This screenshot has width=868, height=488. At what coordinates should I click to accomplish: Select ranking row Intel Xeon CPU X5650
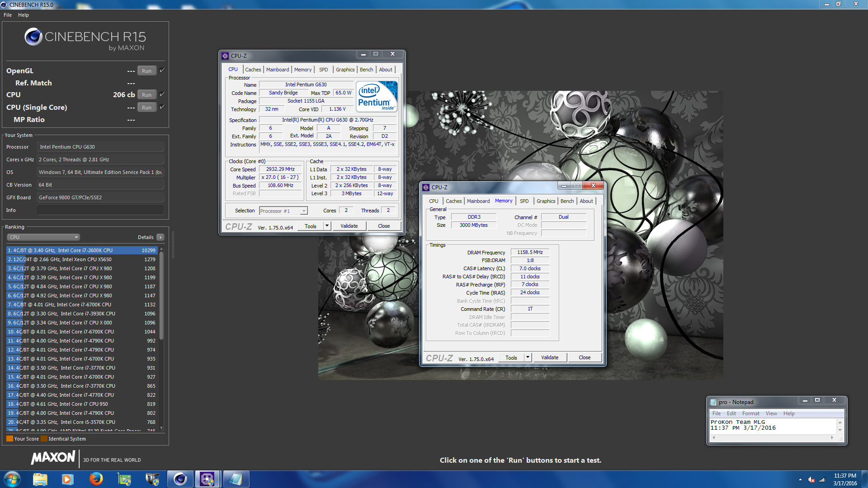pyautogui.click(x=81, y=259)
